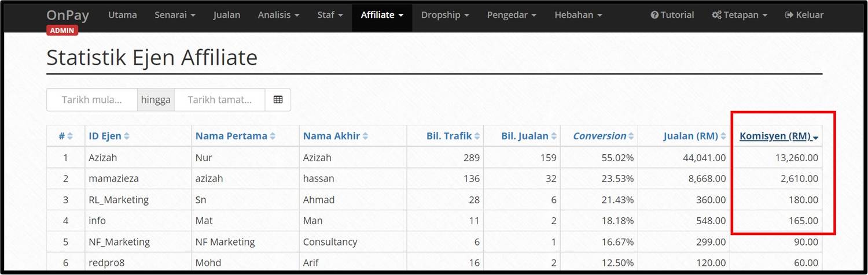Click sort icon beside Bil. Trafik
The height and width of the screenshot is (275, 868).
coord(477,136)
